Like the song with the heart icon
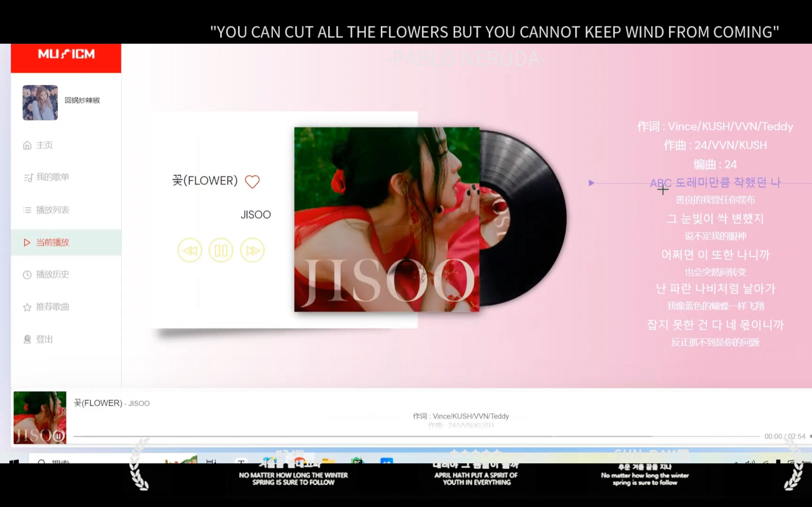Screen dimensions: 812x507 click(252, 182)
